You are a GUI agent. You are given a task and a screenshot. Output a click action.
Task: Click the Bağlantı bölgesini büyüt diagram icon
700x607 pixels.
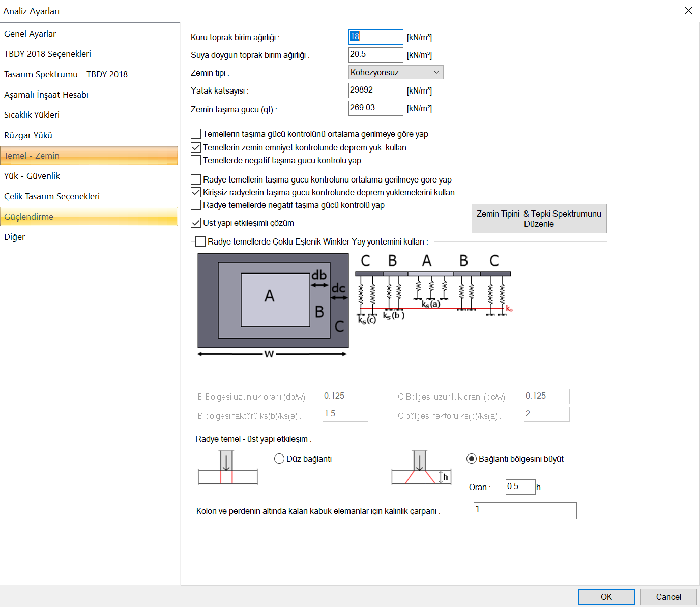click(422, 467)
